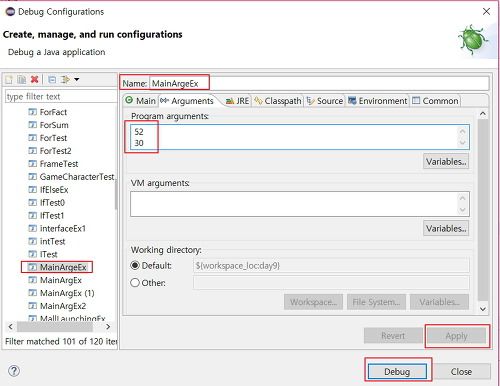
Task: Select the ForTest configuration
Action: (x=53, y=138)
